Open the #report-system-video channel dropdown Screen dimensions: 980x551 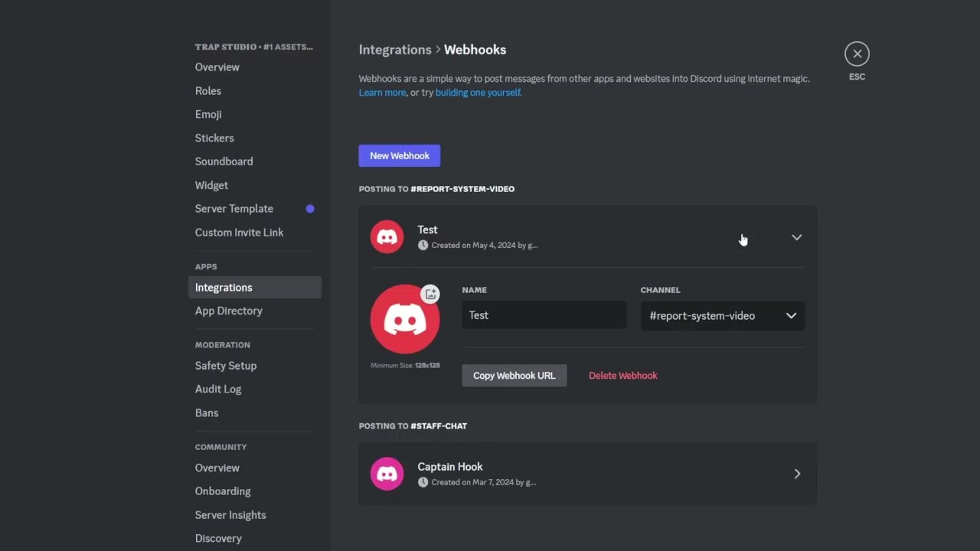click(723, 315)
